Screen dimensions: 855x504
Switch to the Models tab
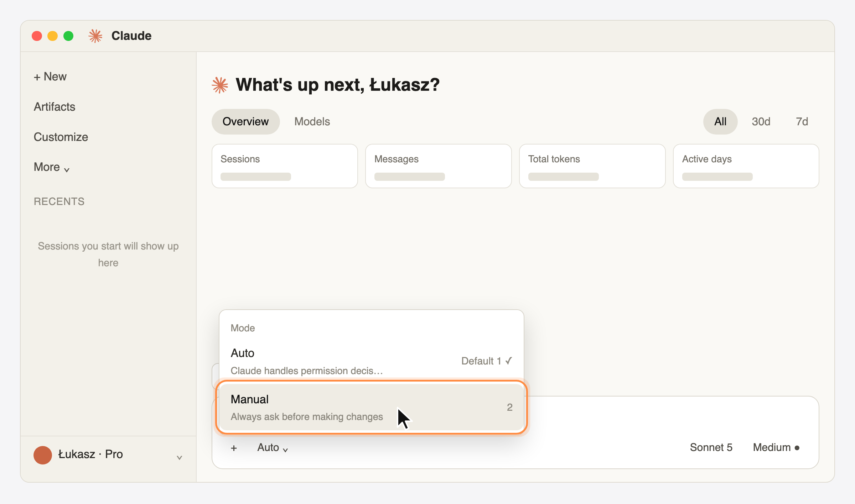click(x=312, y=122)
